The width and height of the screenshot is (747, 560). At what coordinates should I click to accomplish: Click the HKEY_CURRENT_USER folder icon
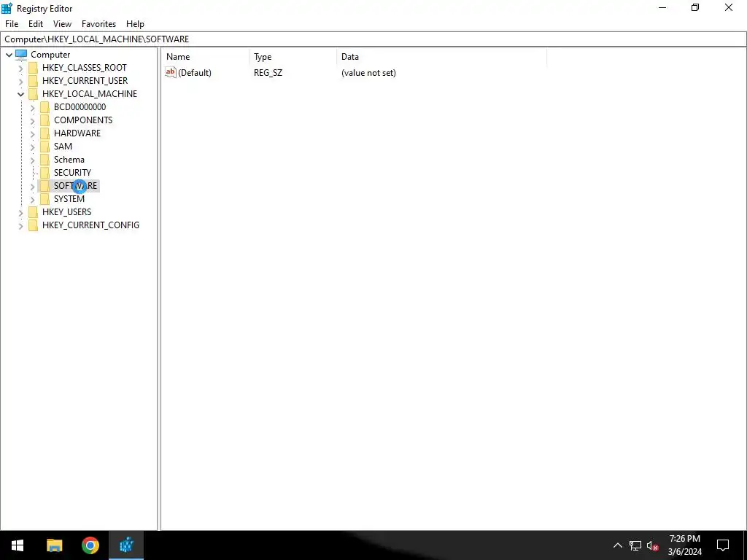pos(34,81)
